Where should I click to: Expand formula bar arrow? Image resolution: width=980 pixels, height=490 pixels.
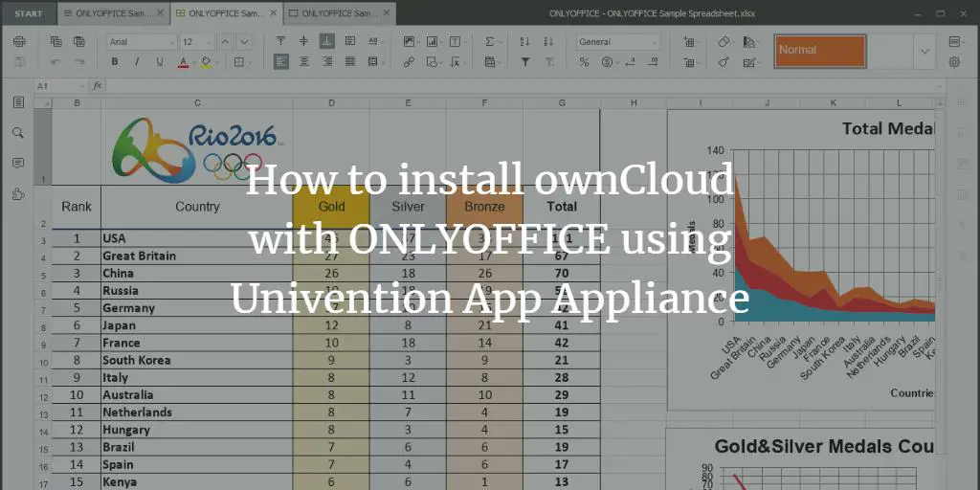tap(940, 86)
